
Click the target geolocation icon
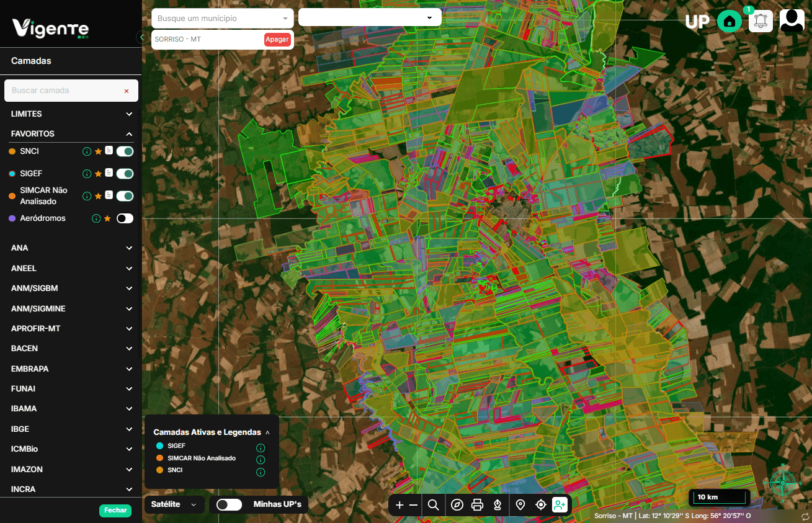541,505
